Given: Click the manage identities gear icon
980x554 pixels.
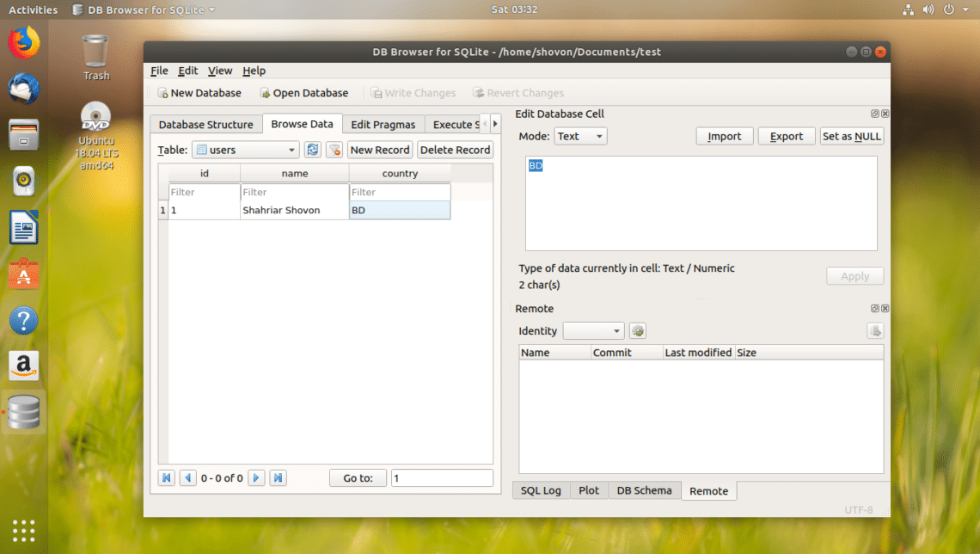Looking at the screenshot, I should coord(637,330).
